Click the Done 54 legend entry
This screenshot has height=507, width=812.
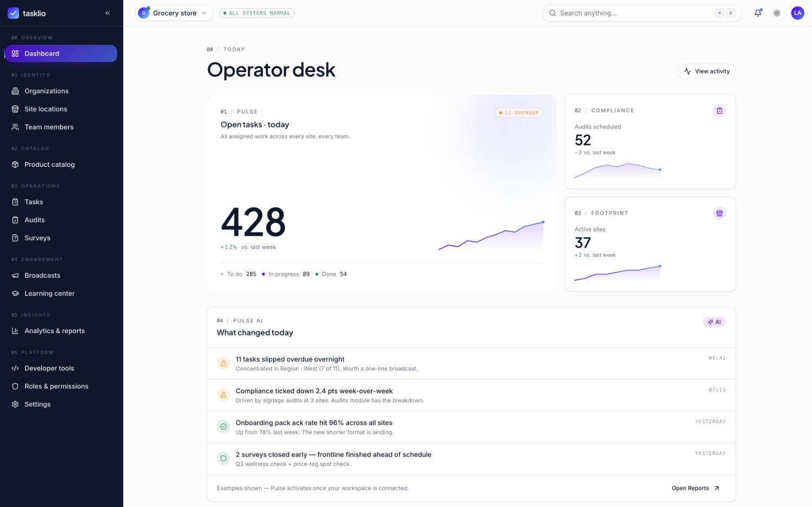(331, 274)
